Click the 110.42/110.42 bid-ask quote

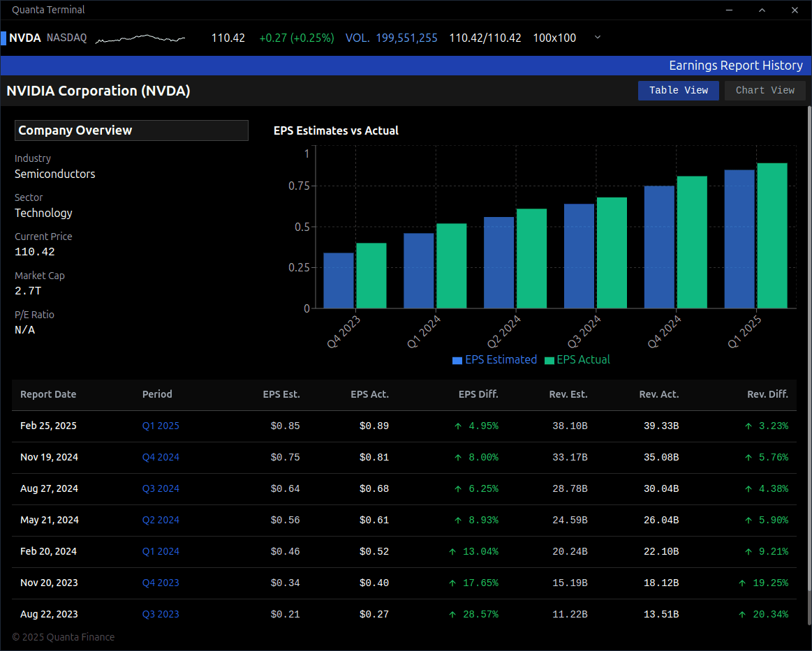pyautogui.click(x=485, y=38)
